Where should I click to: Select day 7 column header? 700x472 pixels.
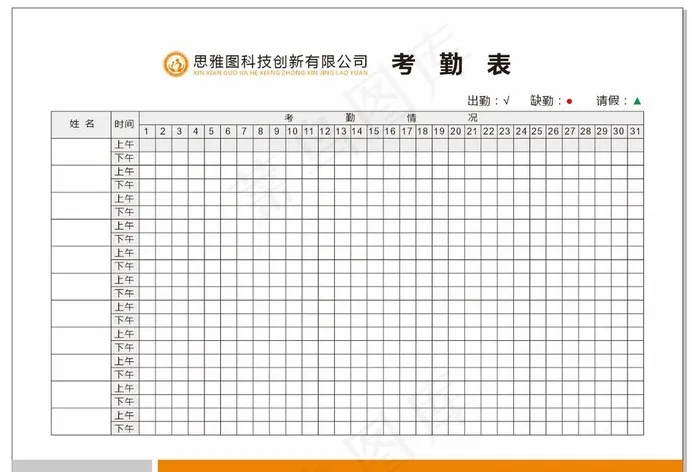pos(245,131)
